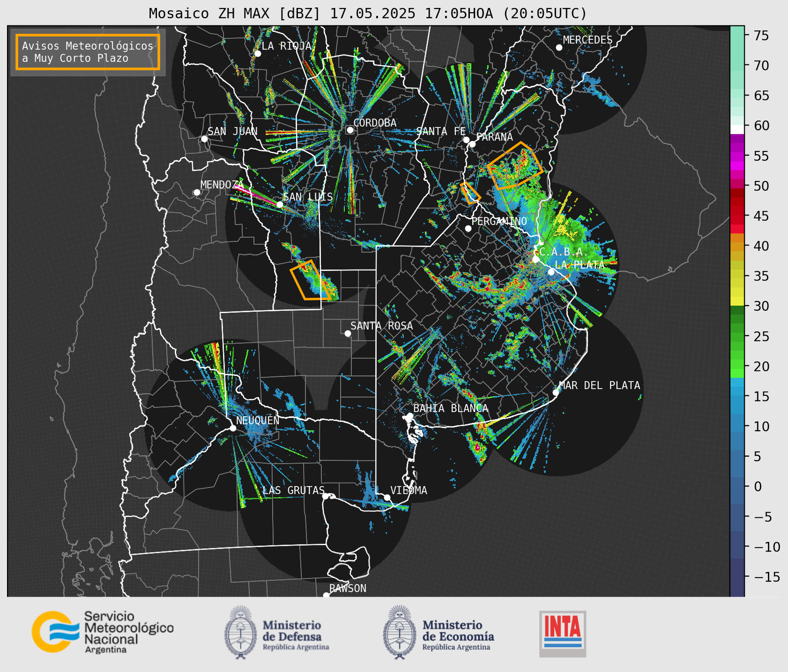
Task: Click the CORDOBA label text
Action: pos(375,123)
